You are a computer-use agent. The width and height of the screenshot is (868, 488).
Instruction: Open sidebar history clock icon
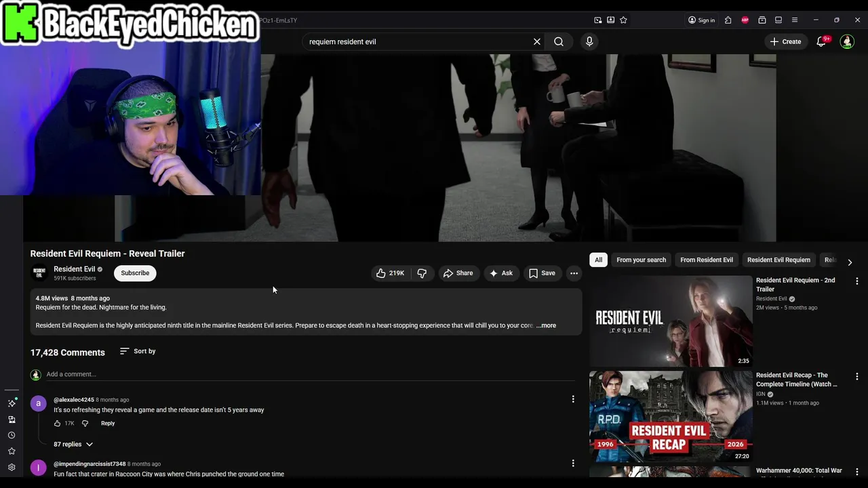[x=12, y=435]
